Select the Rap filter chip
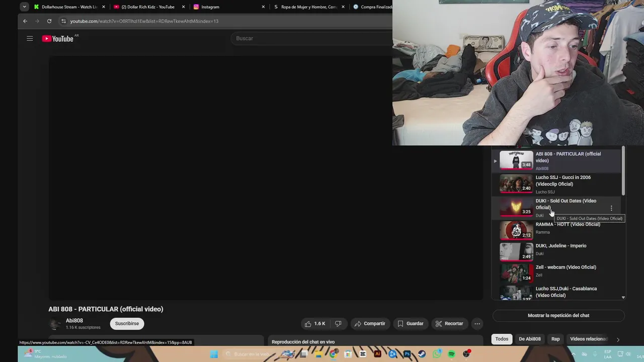644x362 pixels. coord(555,339)
